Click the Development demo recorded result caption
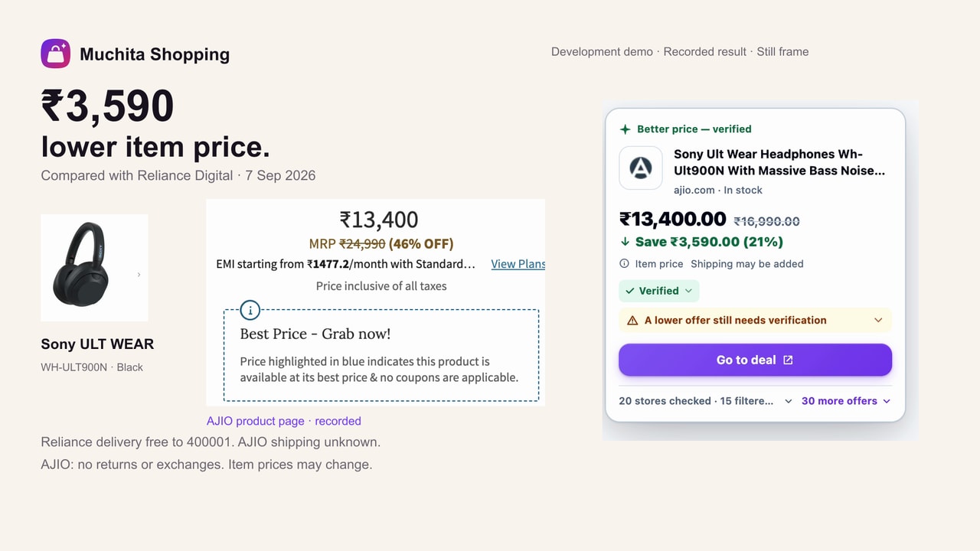The height and width of the screenshot is (551, 980). tap(680, 52)
